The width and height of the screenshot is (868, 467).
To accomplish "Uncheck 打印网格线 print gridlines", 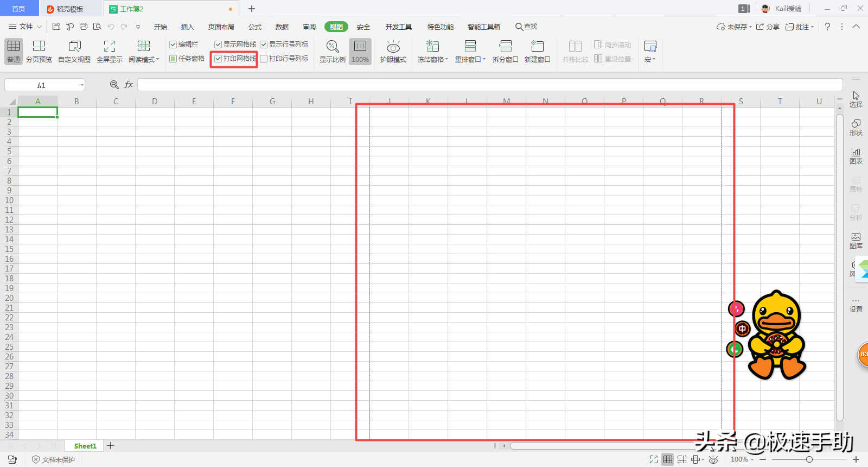I will (218, 59).
